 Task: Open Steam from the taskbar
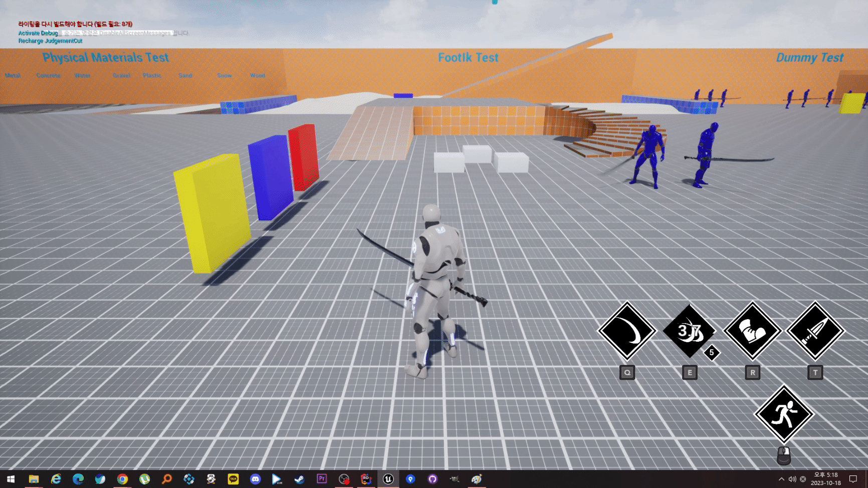299,479
